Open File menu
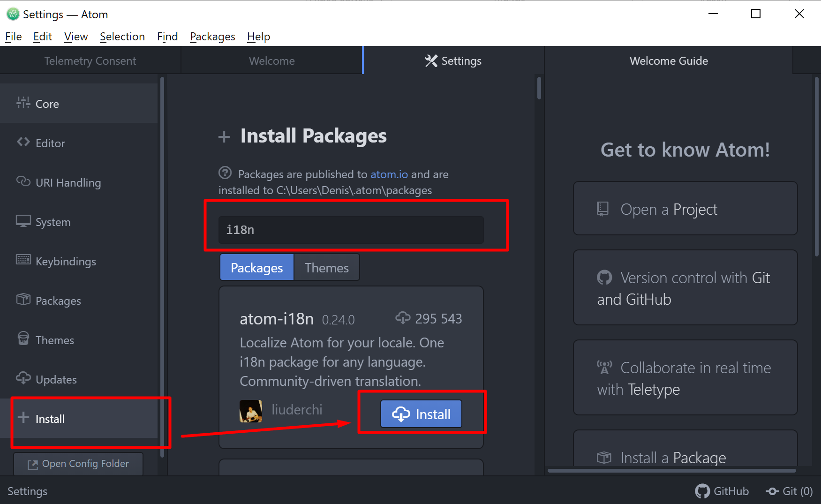 [x=14, y=37]
